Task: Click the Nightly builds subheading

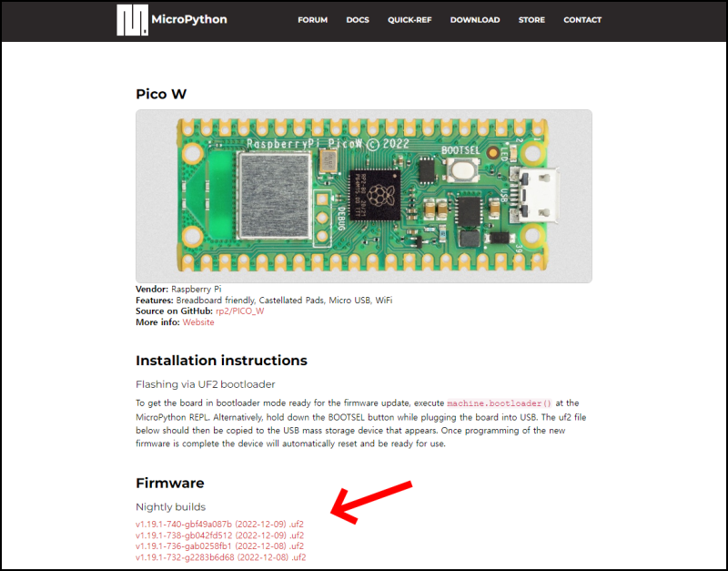Action: [x=170, y=507]
